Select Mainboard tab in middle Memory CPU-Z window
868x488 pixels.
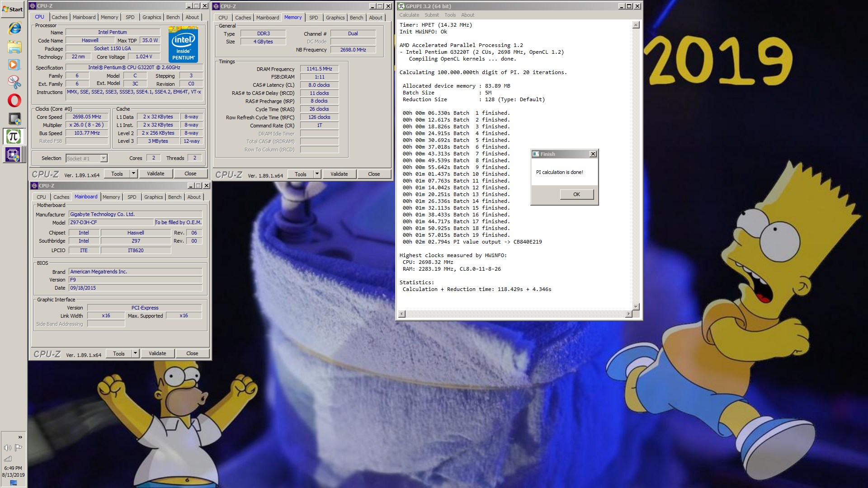(x=268, y=18)
